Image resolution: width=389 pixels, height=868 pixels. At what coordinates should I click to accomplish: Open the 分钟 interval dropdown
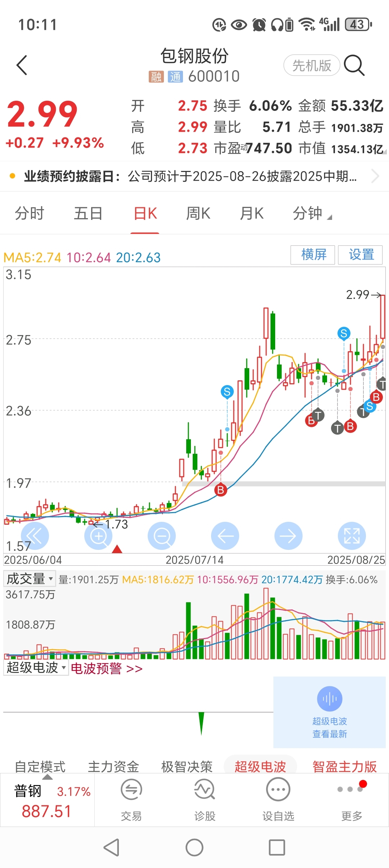click(x=312, y=213)
